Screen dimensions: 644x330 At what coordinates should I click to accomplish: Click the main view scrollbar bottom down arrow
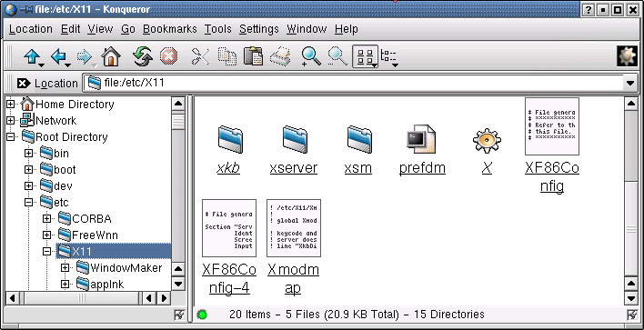[631, 298]
